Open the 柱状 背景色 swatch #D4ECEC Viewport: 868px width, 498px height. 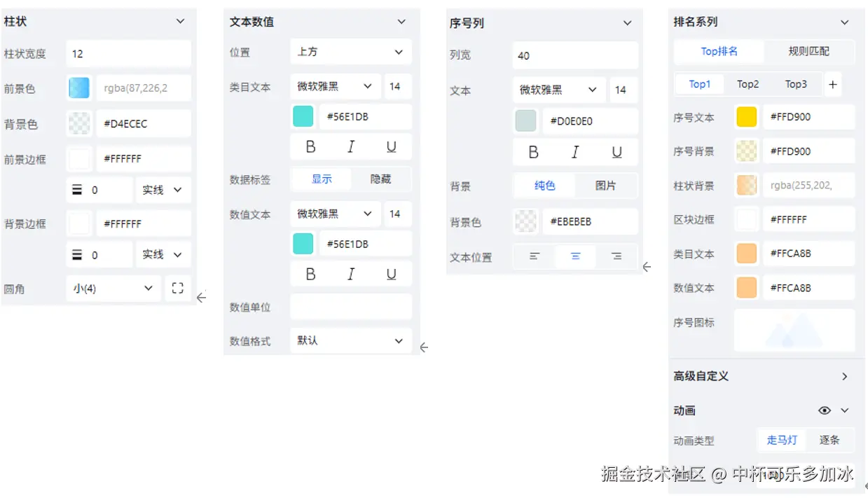tap(79, 123)
